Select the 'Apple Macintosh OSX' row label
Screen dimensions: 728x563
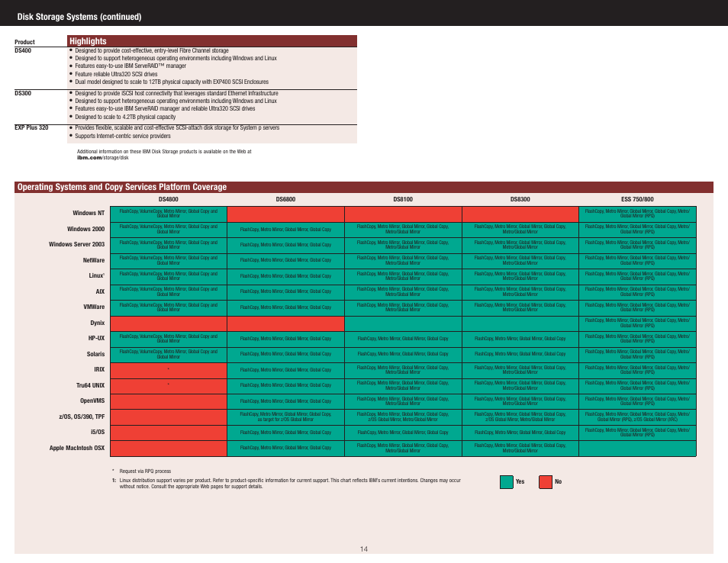tap(76, 448)
